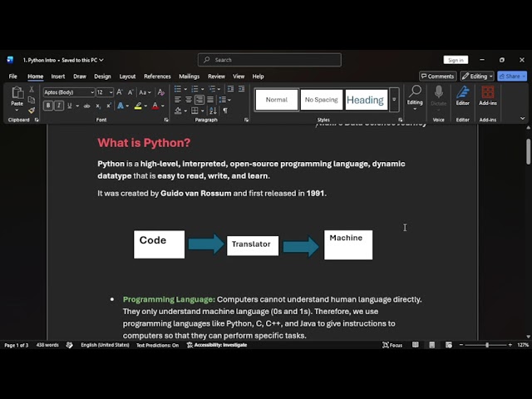Align text left
The width and height of the screenshot is (532, 399).
click(x=177, y=100)
